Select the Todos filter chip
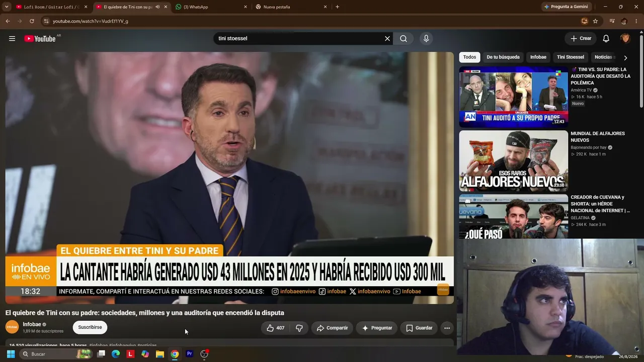The image size is (644, 362). point(469,57)
